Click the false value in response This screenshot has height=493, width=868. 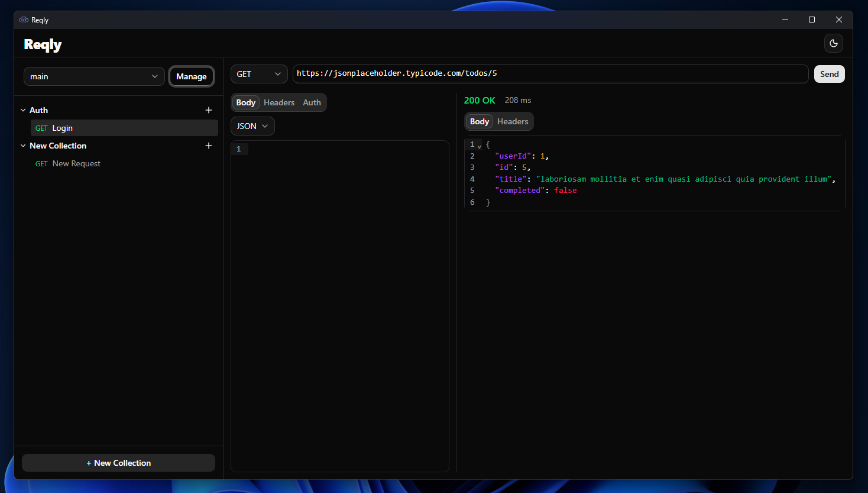click(565, 191)
